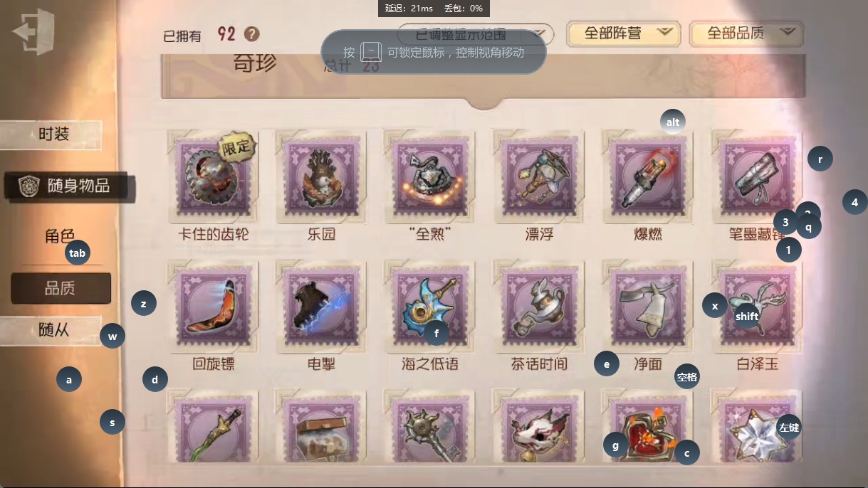Viewport: 868px width, 488px height.
Task: Open the 已调整显示范围 dropdown
Action: point(475,33)
